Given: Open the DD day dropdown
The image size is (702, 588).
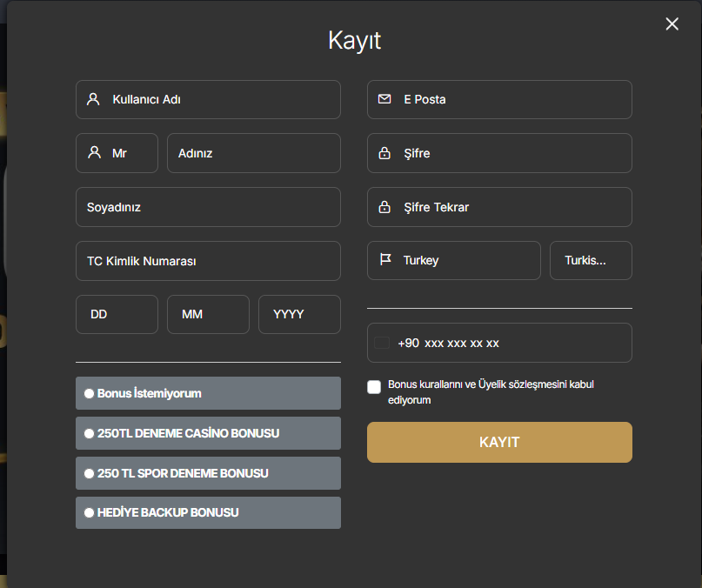Looking at the screenshot, I should coord(117,314).
